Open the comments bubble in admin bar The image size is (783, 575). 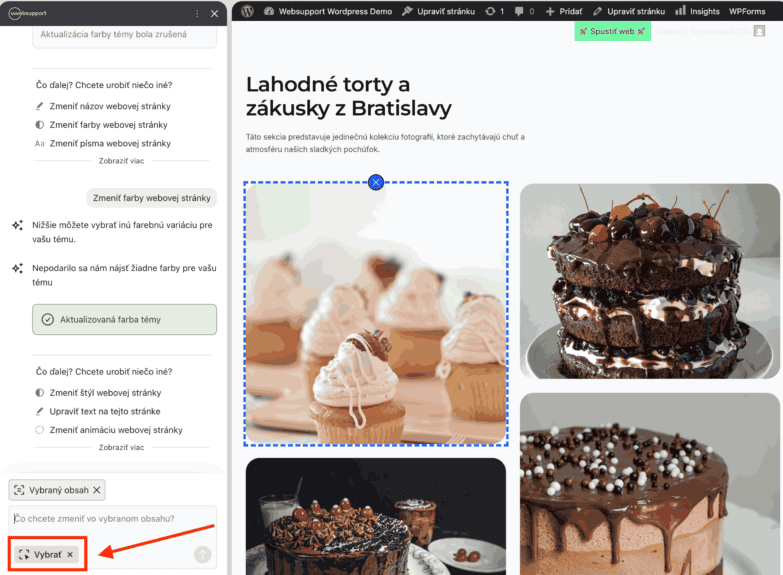click(x=520, y=11)
